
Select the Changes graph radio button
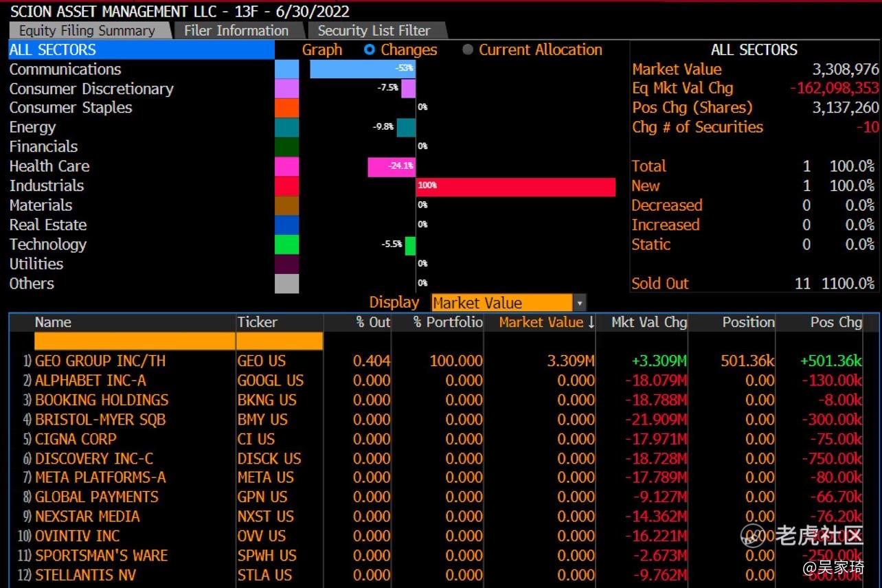click(370, 50)
